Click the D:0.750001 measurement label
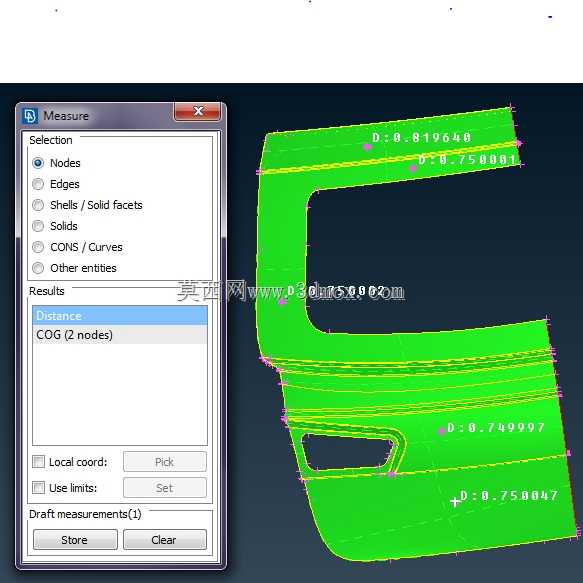The height and width of the screenshot is (583, 583). click(x=467, y=160)
